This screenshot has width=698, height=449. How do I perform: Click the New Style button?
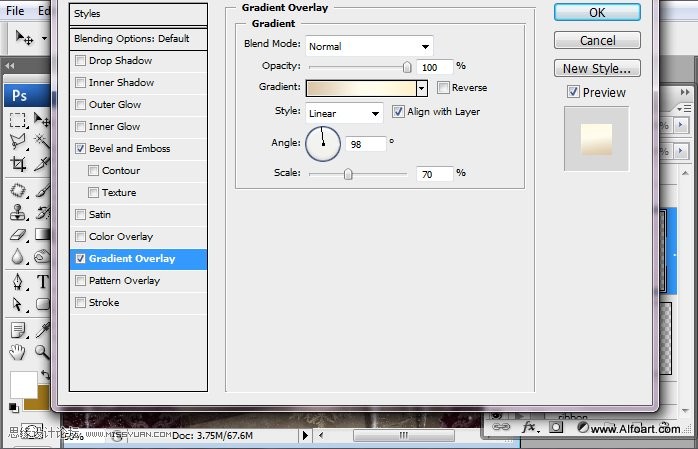coord(597,68)
